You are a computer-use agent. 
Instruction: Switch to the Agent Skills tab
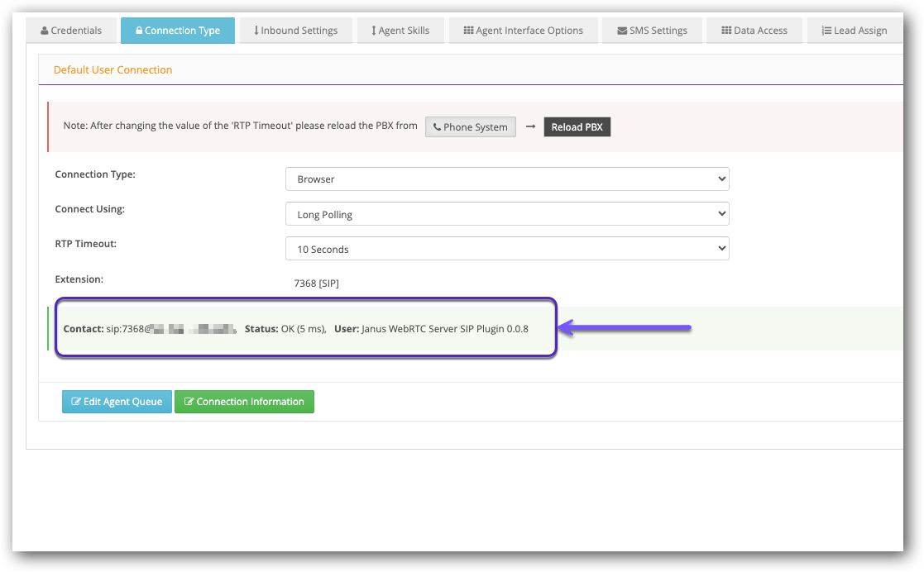(400, 31)
